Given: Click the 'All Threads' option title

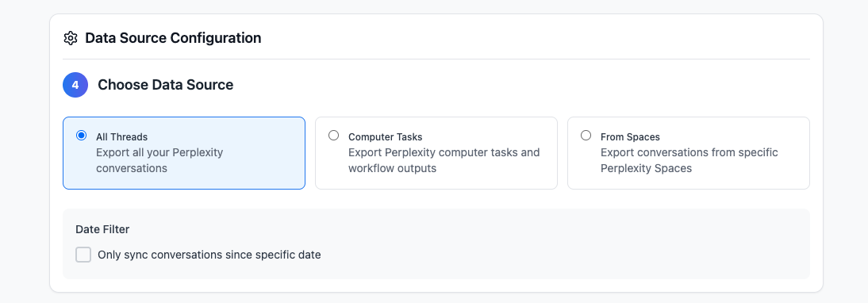Looking at the screenshot, I should point(121,136).
